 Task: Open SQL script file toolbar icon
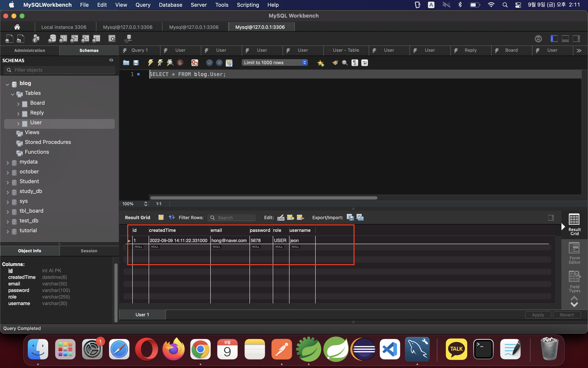[x=21, y=38]
